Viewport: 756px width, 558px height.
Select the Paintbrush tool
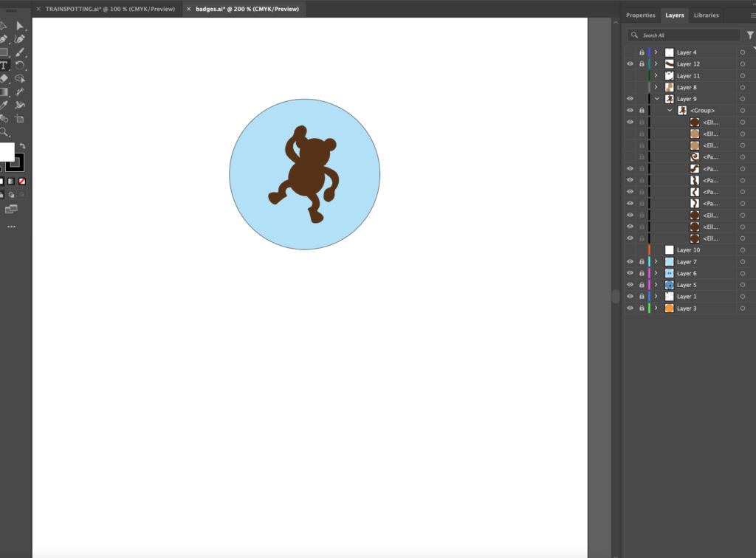click(20, 52)
